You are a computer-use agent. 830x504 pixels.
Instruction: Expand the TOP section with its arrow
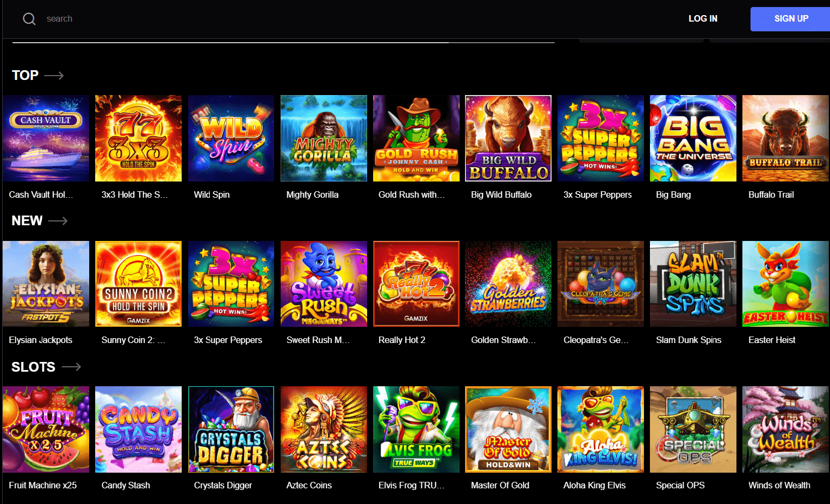pyautogui.click(x=54, y=76)
